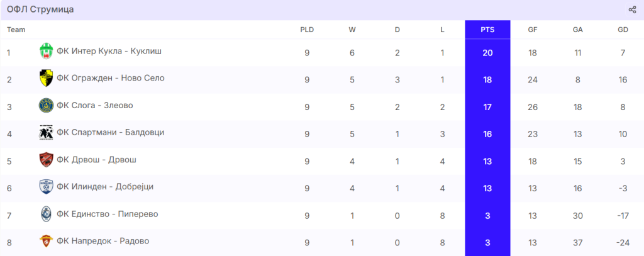Click the ФК Интер Кукла club logo
The height and width of the screenshot is (256, 644).
(46, 51)
